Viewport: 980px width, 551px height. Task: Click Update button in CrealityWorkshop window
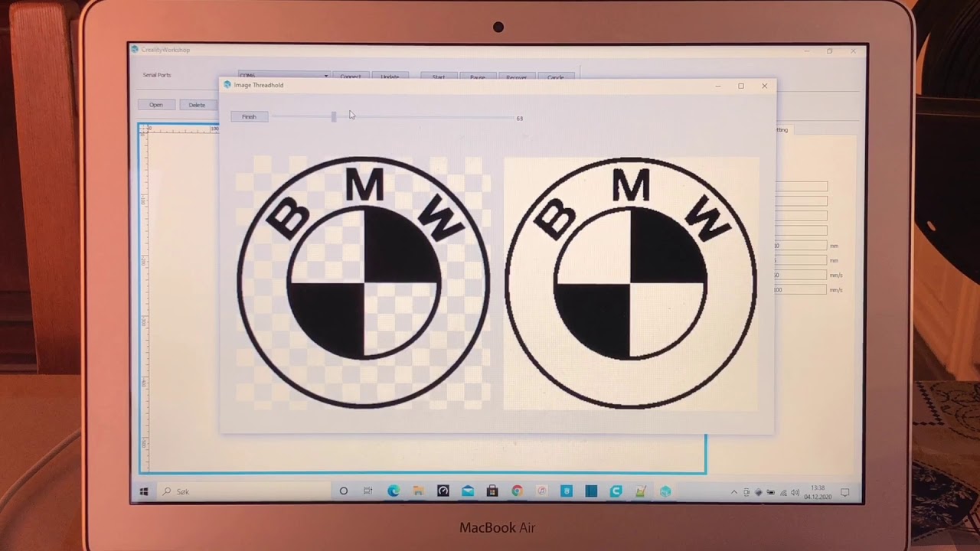390,77
